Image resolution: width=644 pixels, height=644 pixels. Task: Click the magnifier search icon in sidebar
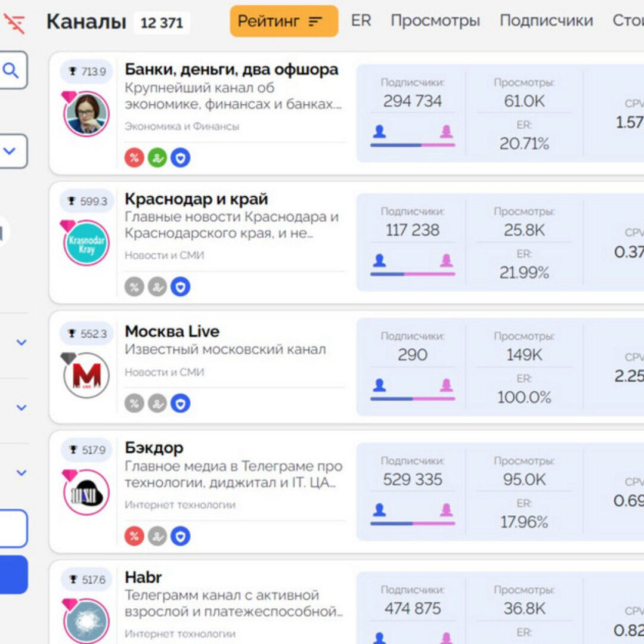[11, 71]
